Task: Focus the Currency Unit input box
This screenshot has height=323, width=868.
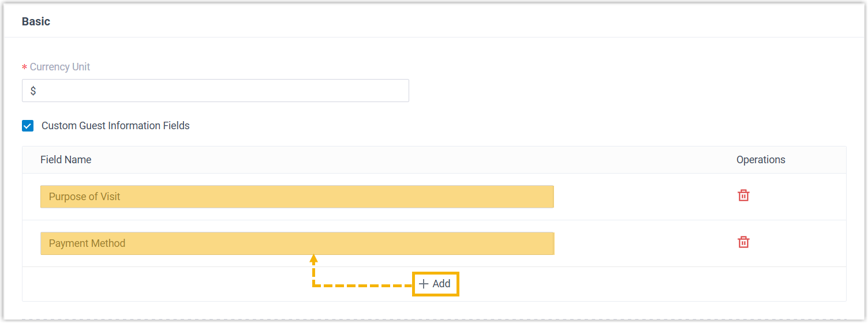Action: point(215,91)
